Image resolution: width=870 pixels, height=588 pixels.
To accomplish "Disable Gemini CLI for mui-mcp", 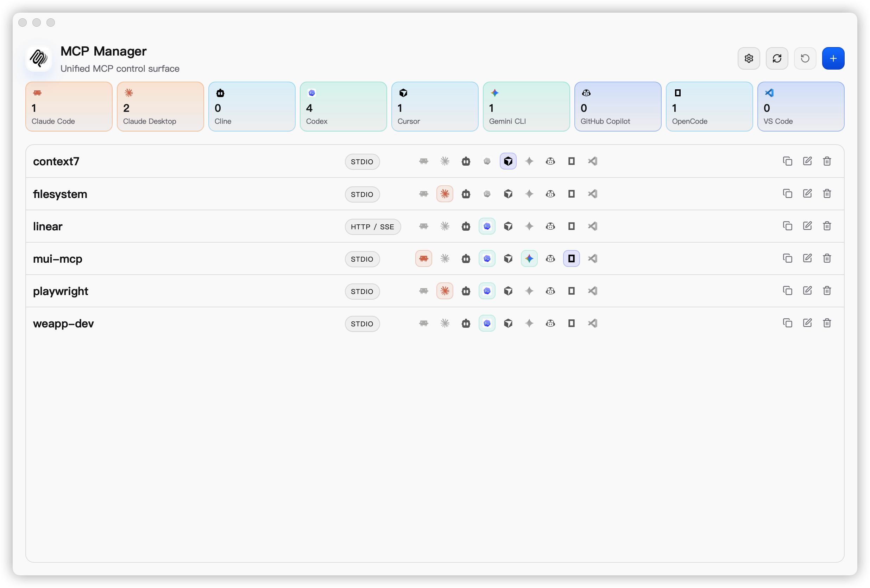I will (529, 258).
